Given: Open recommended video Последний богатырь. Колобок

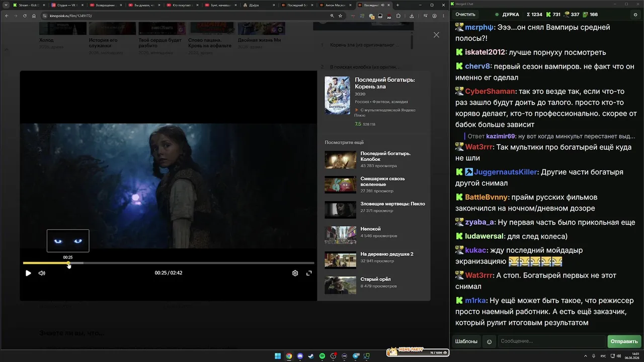Looking at the screenshot, I should point(375,159).
